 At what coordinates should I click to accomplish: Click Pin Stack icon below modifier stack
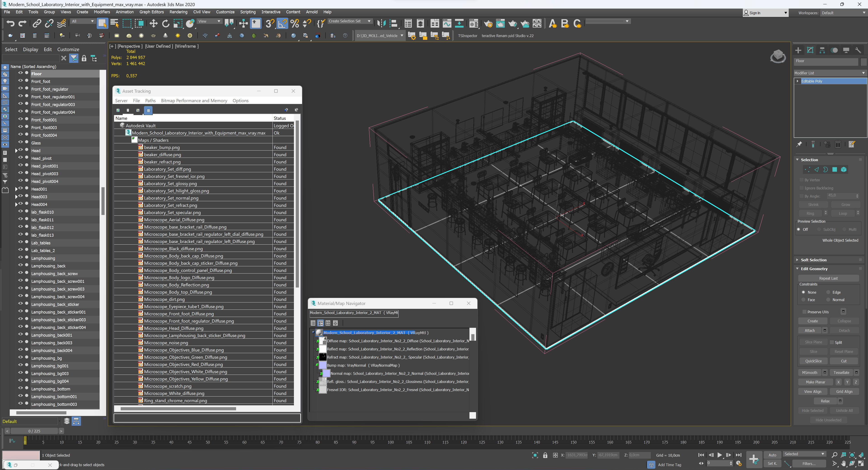point(799,144)
